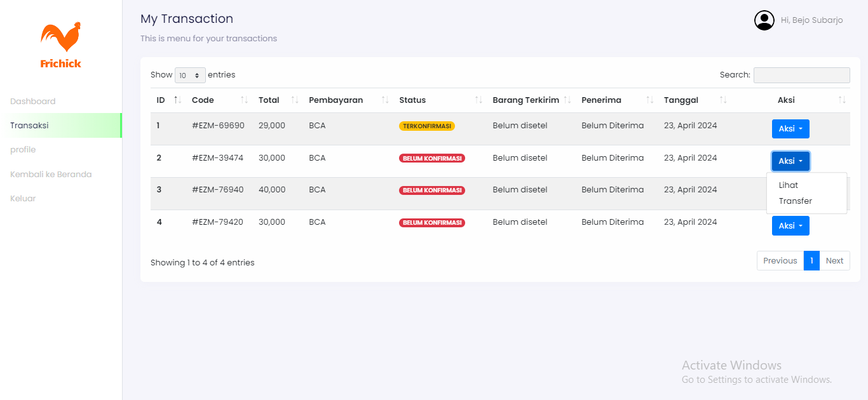Go to Dashboard in the sidebar
This screenshot has width=868, height=400.
(33, 102)
